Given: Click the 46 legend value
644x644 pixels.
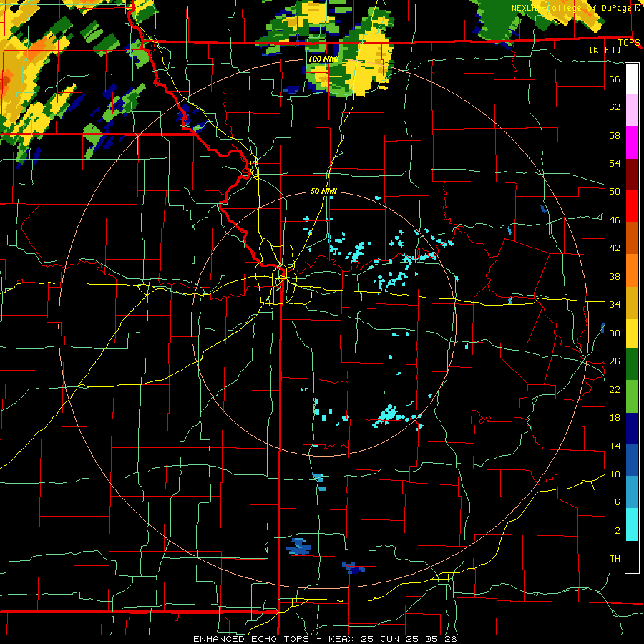Looking at the screenshot, I should pos(615,220).
